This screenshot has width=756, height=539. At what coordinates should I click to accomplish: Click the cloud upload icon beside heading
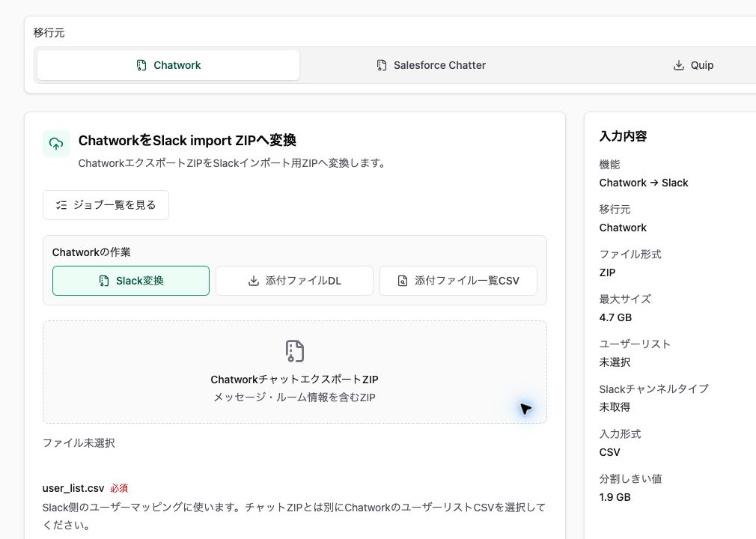tap(56, 144)
